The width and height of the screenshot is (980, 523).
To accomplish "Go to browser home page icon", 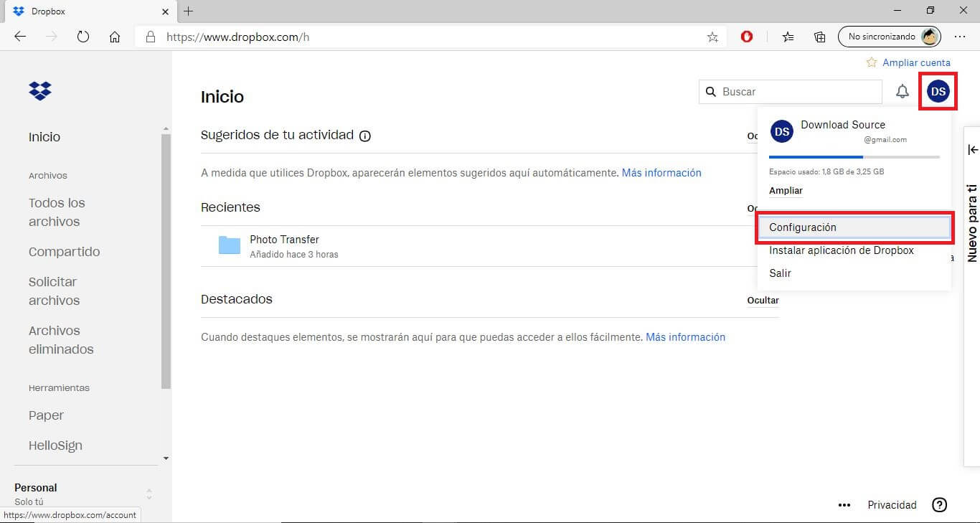I will [115, 37].
